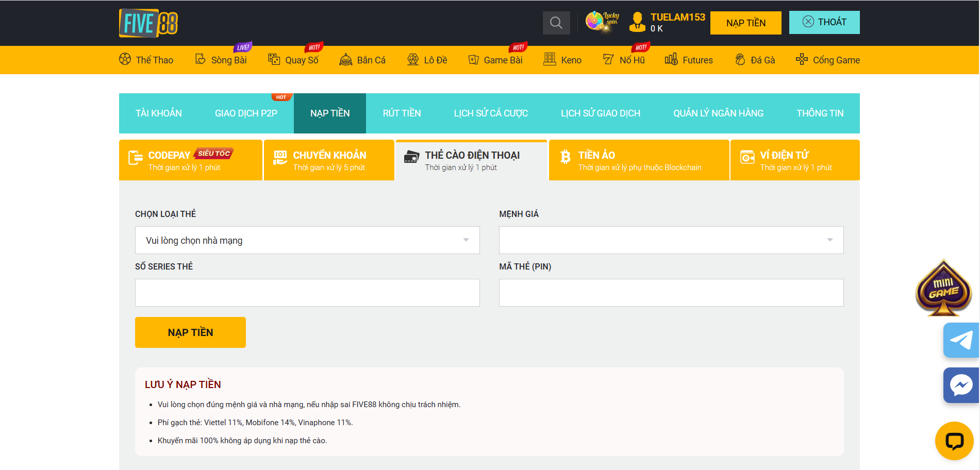Screen dimensions: 980x470
Task: Open the Mini Game spade badge
Action: 943,289
